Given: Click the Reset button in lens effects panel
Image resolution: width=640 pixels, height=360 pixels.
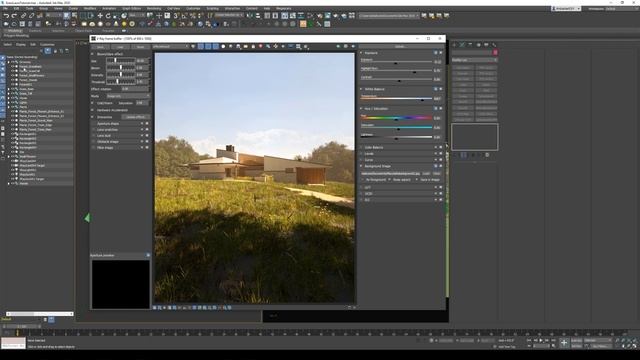Looking at the screenshot, I should [140, 47].
